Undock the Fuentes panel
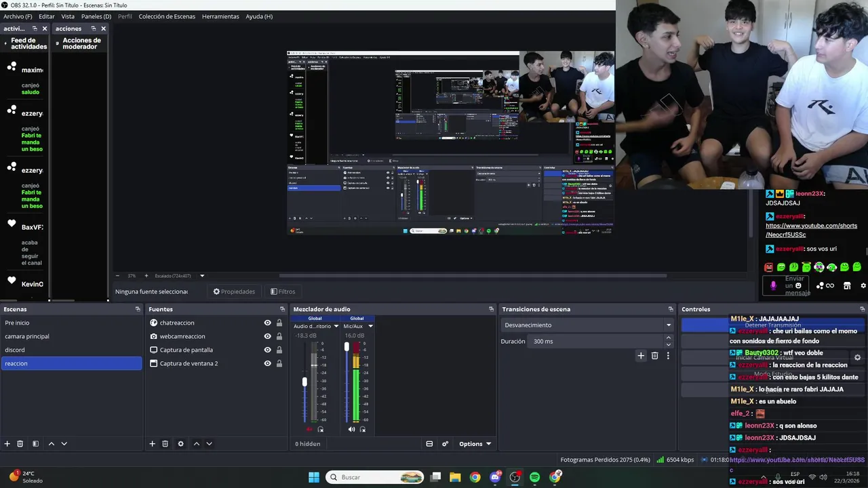The image size is (868, 488). click(x=283, y=309)
